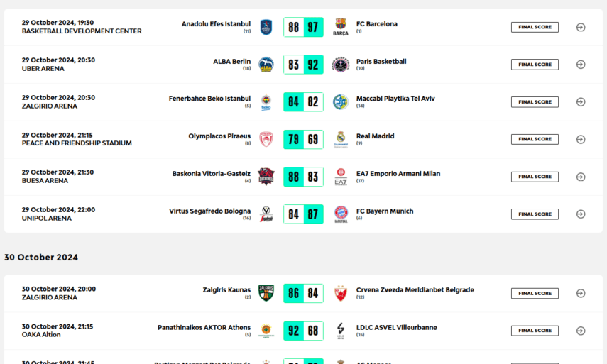607x364 pixels.
Task: Click the Olympiacos Piraeus team logo
Action: [266, 139]
